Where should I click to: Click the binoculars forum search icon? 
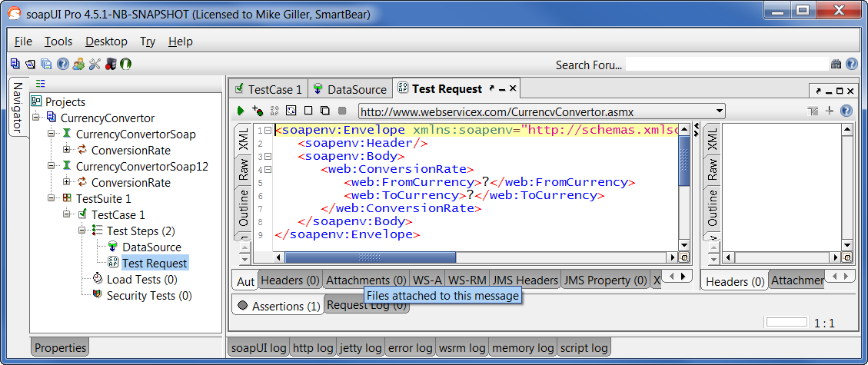836,65
